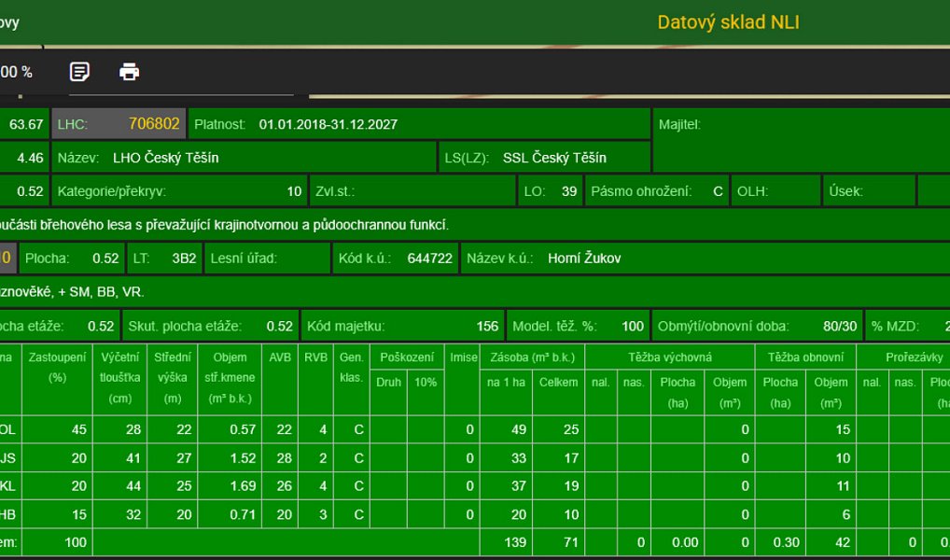Select the LHC code 706802
This screenshot has width=950, height=560.
[x=154, y=124]
